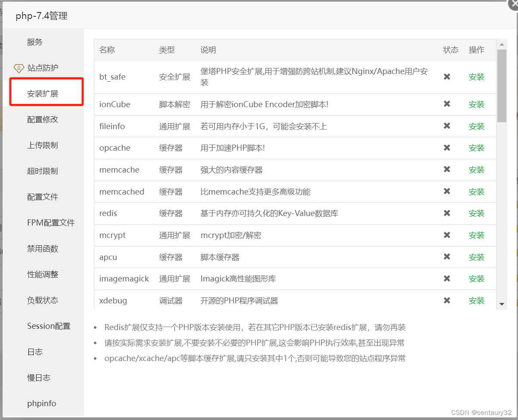Screen dimensions: 518x420
Task: Click the status cross icon for opcache
Action: click(x=447, y=148)
